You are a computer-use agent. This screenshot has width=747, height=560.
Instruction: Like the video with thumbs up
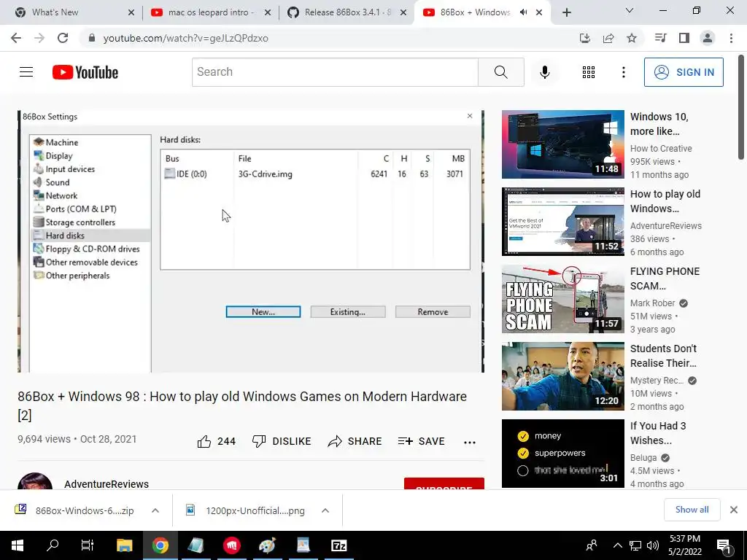coord(216,441)
